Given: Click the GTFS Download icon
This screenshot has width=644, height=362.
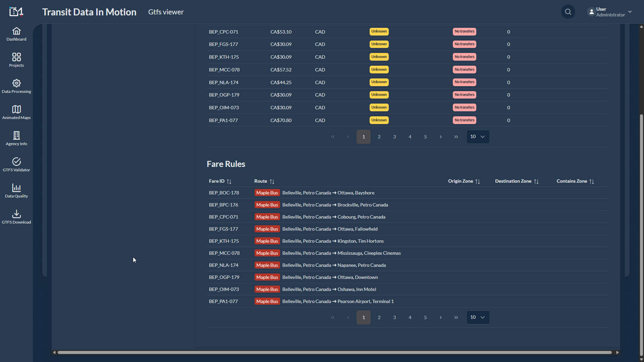Looking at the screenshot, I should point(16,214).
